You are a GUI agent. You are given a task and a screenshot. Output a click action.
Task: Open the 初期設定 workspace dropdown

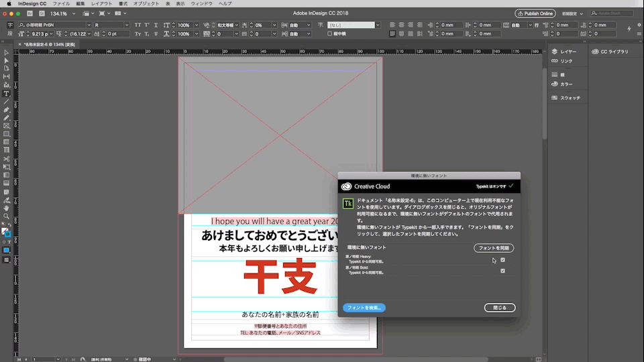tap(572, 13)
